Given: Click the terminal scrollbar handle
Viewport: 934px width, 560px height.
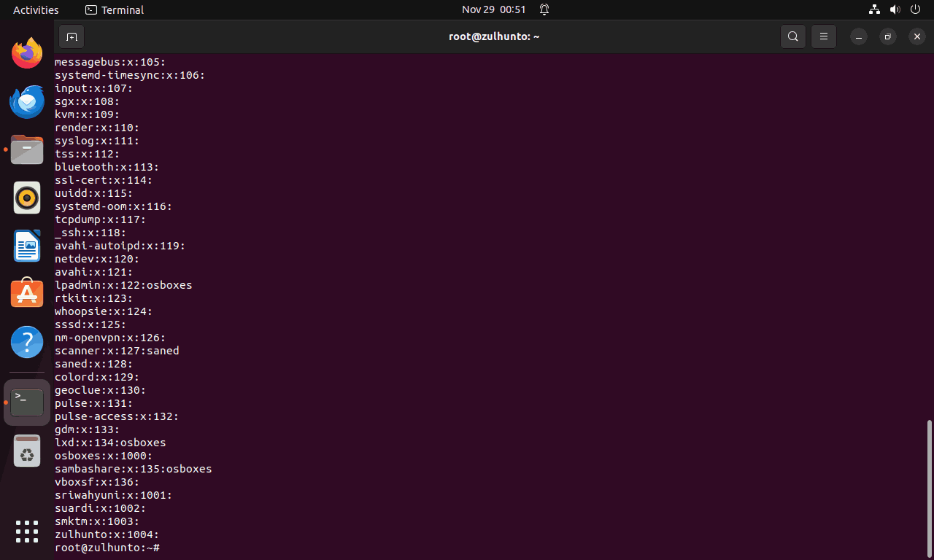Looking at the screenshot, I should pos(929,489).
